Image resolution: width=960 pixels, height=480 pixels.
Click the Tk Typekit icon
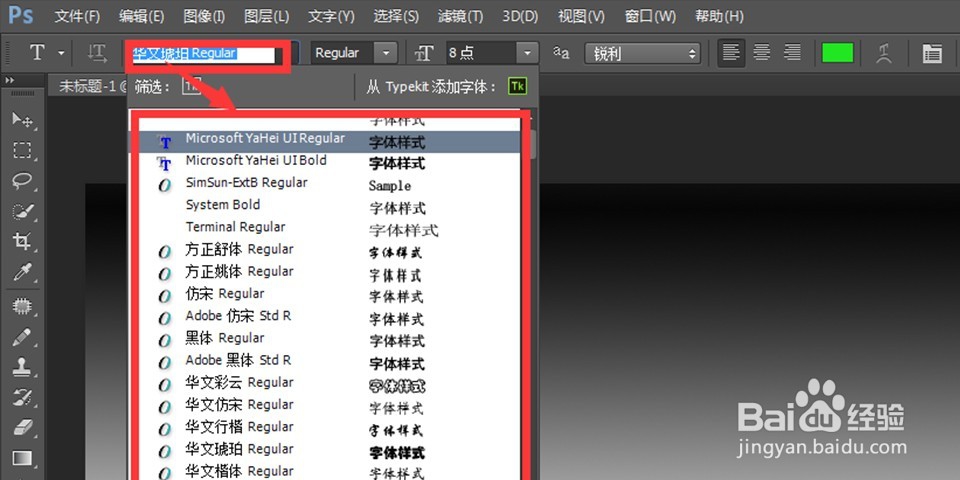click(x=517, y=86)
